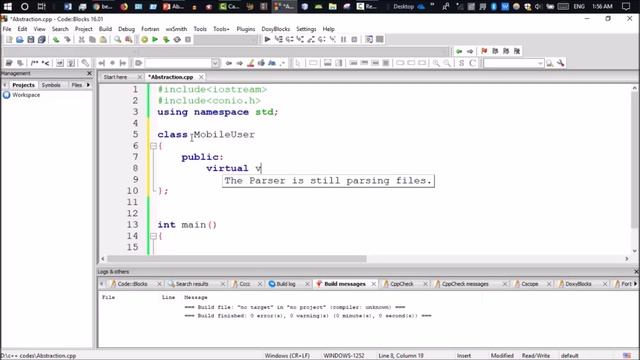Click the Copy toolbar icon

click(x=92, y=40)
